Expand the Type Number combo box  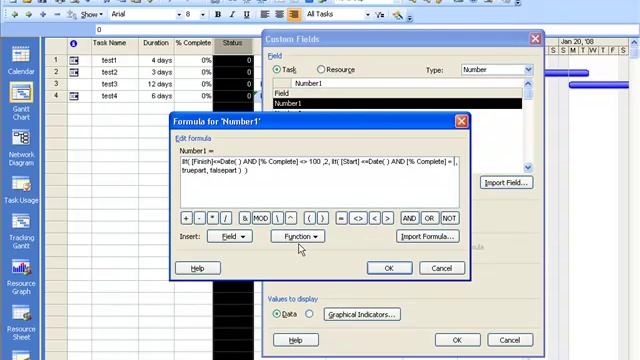529,70
